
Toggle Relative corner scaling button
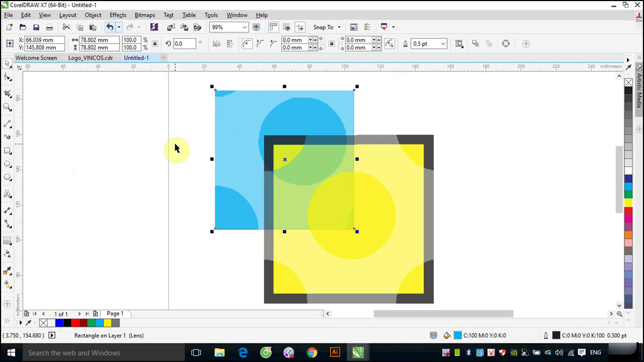tap(391, 43)
